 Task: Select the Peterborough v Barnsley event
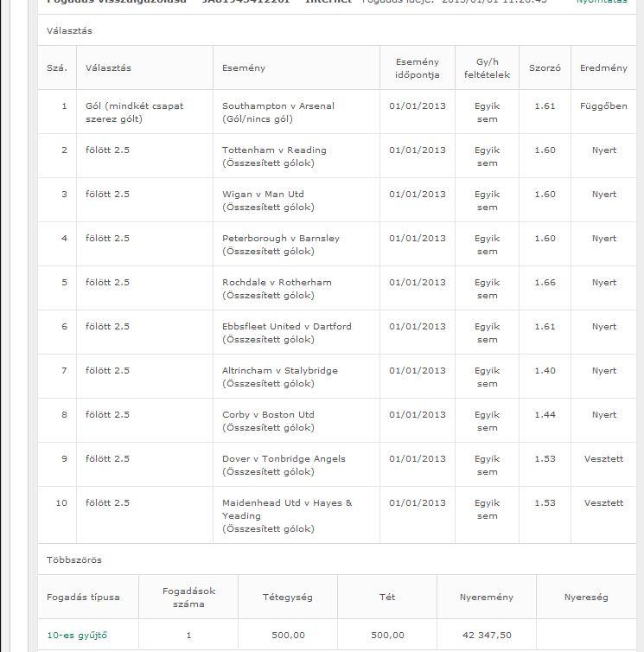[x=281, y=239]
